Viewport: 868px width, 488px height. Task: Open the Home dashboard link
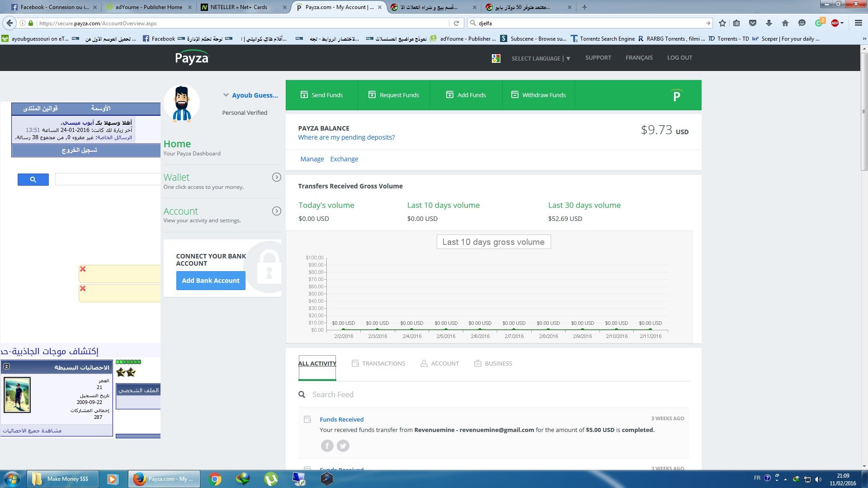(x=177, y=144)
